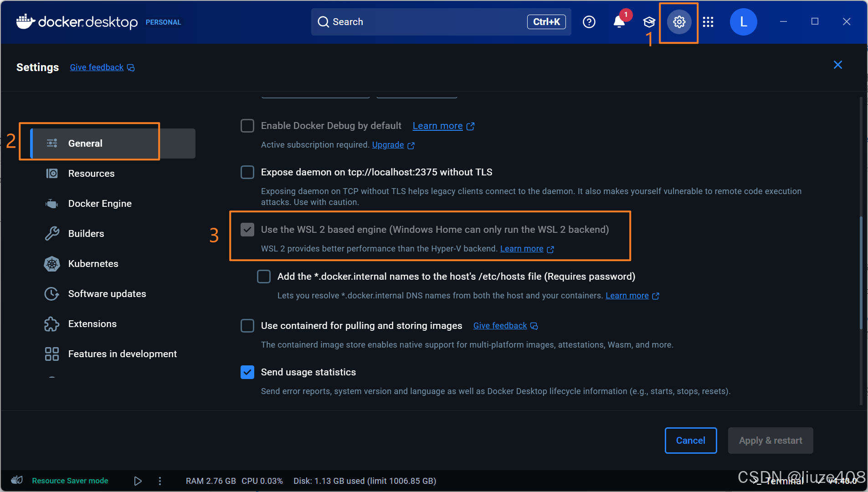
Task: Close the Settings panel with blue X
Action: (837, 65)
